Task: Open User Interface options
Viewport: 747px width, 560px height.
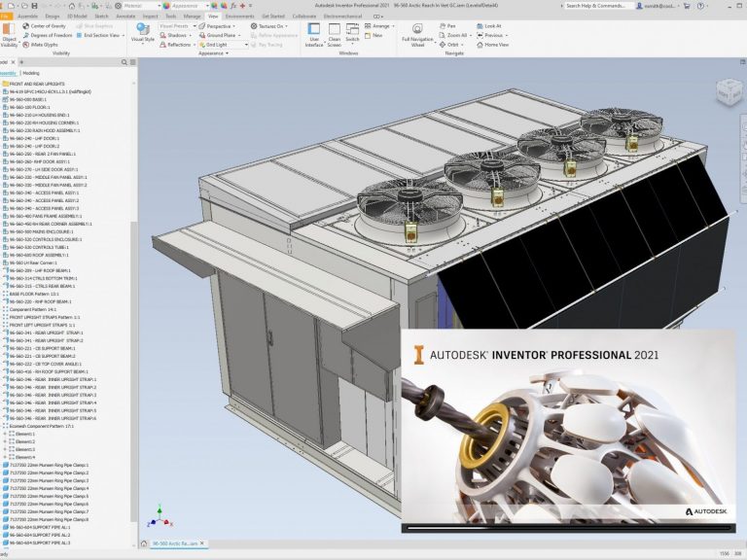Action: pos(314,35)
